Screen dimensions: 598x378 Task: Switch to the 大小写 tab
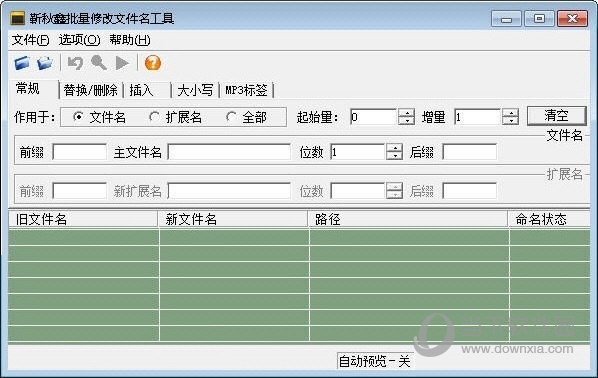click(x=195, y=90)
